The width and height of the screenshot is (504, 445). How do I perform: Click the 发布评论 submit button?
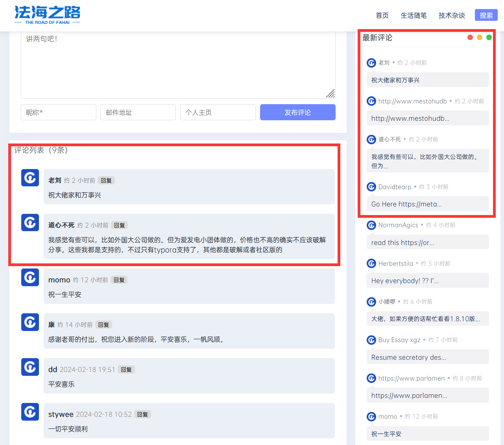(x=297, y=112)
